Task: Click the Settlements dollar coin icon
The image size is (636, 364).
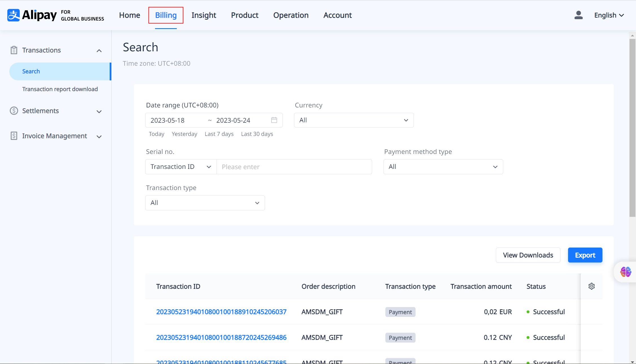Action: [x=14, y=111]
